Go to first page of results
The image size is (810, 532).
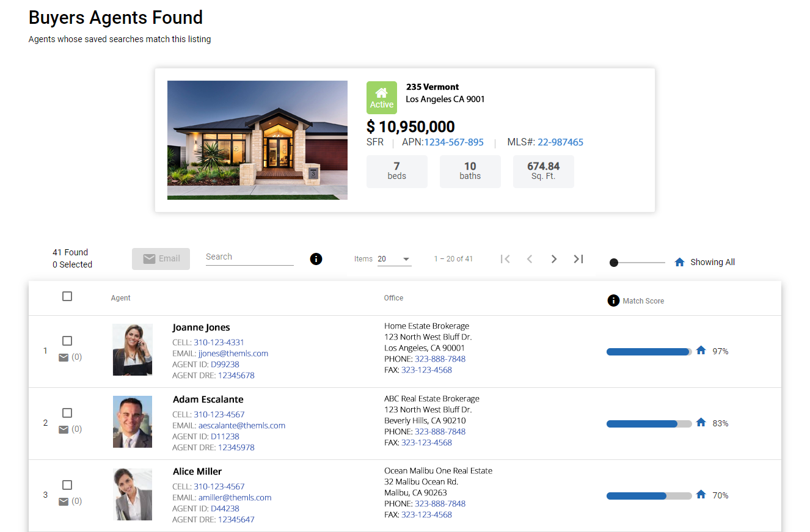[x=505, y=259]
